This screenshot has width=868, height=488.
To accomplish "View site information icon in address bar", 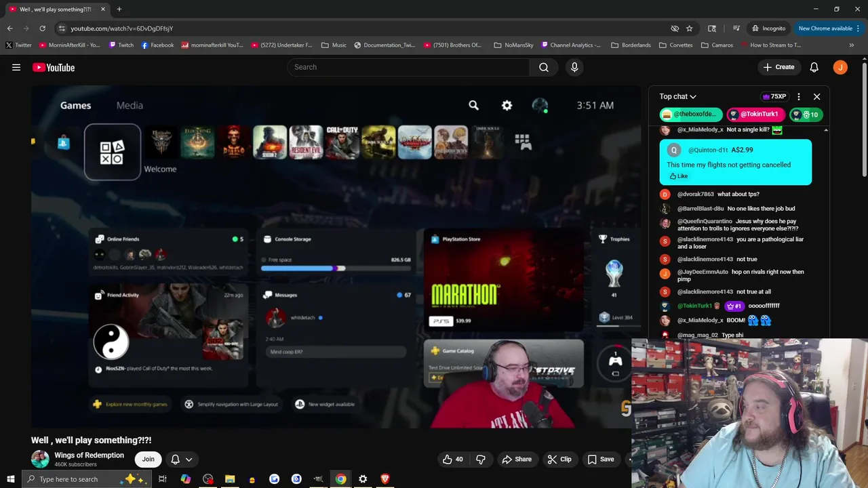I will (x=62, y=28).
